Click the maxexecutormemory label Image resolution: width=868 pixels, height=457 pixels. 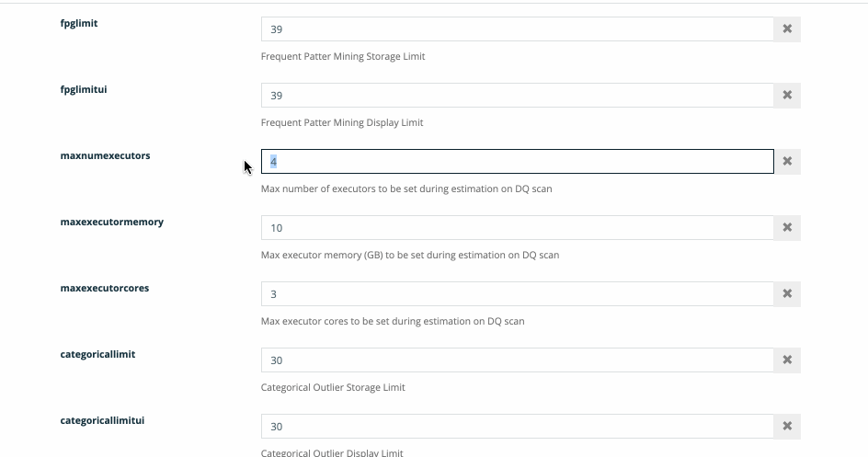pos(111,223)
